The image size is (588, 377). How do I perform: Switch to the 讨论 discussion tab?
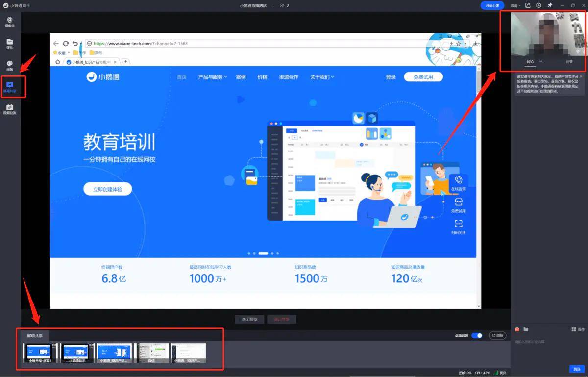[x=530, y=62]
